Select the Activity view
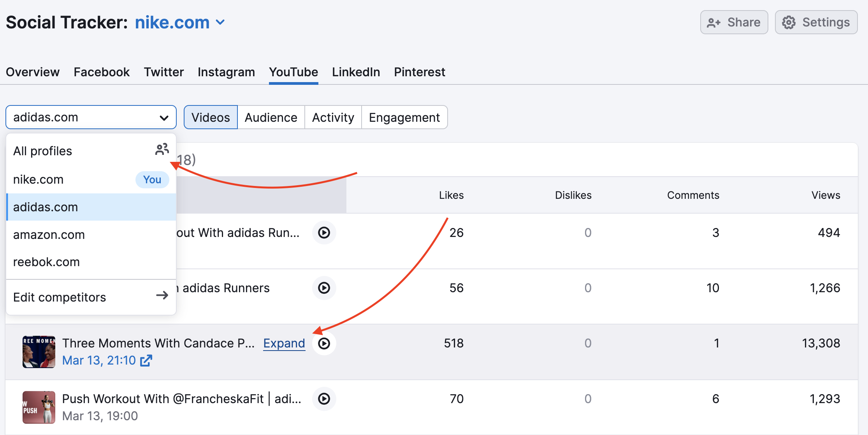The width and height of the screenshot is (868, 435). pos(333,117)
